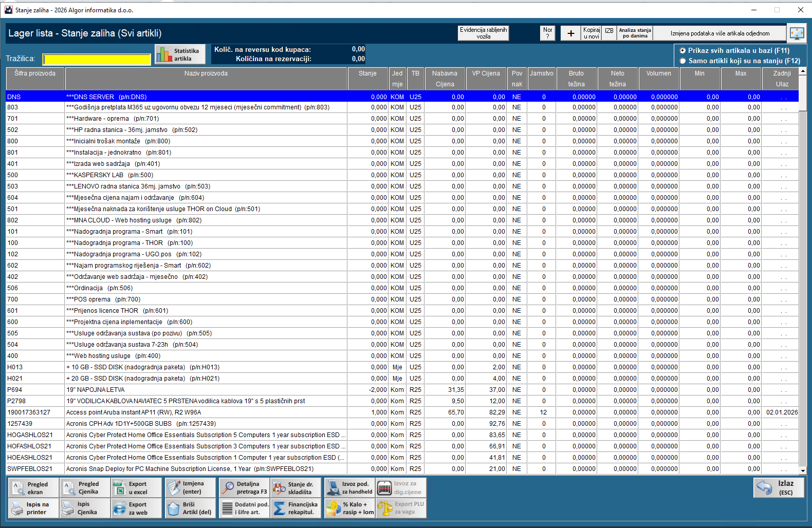Click the scrollbar down arrow

click(803, 470)
